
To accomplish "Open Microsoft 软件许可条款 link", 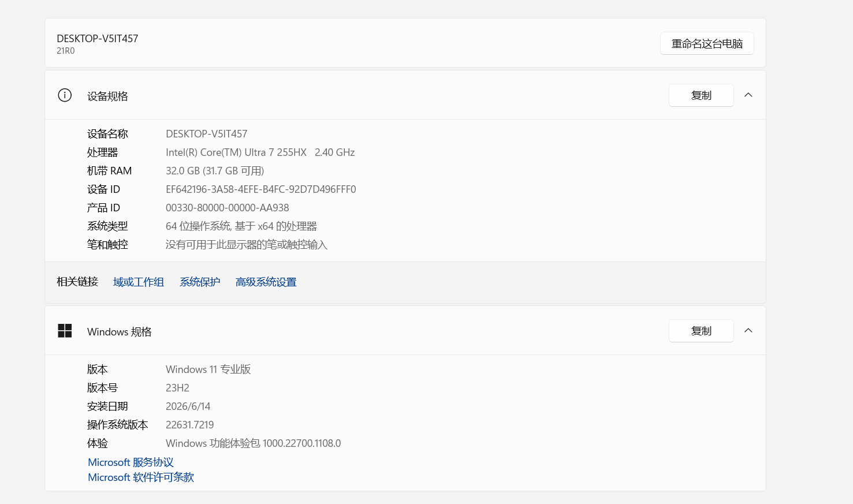I will pyautogui.click(x=141, y=477).
